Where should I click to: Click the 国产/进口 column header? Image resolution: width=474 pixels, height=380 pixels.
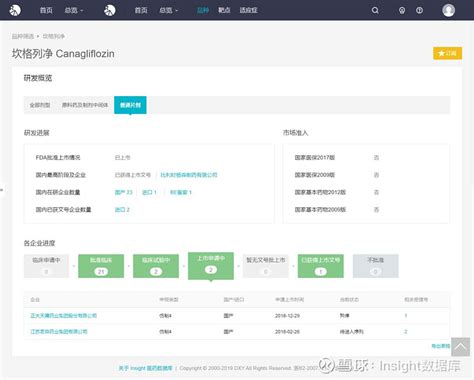234,299
